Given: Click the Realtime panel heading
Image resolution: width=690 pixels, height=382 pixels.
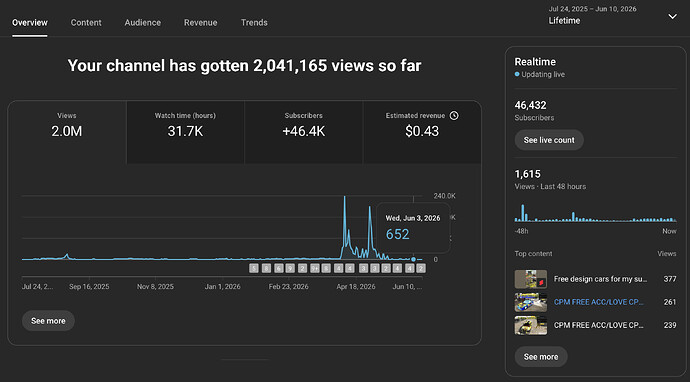Looking at the screenshot, I should [535, 62].
